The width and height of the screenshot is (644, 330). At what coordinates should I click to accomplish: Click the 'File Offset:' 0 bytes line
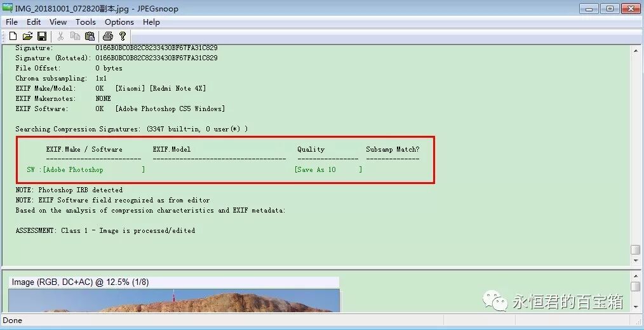click(69, 68)
